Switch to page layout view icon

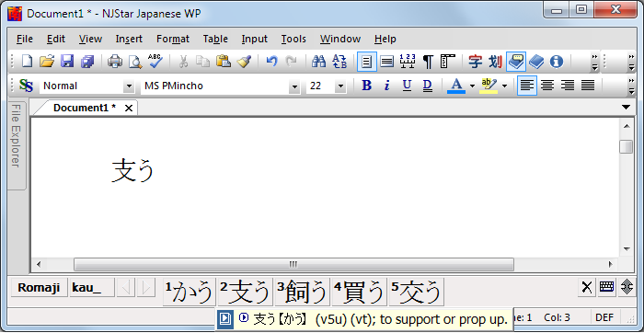point(367,62)
